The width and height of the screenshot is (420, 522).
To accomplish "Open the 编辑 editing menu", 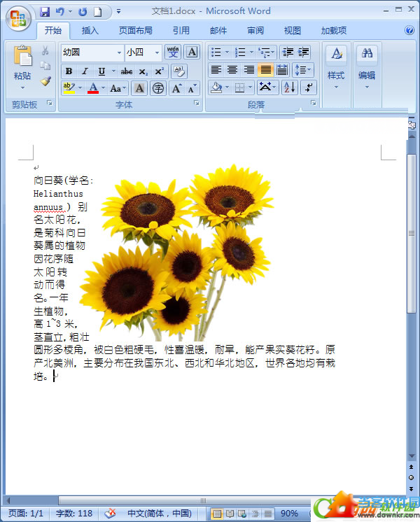I will [367, 68].
